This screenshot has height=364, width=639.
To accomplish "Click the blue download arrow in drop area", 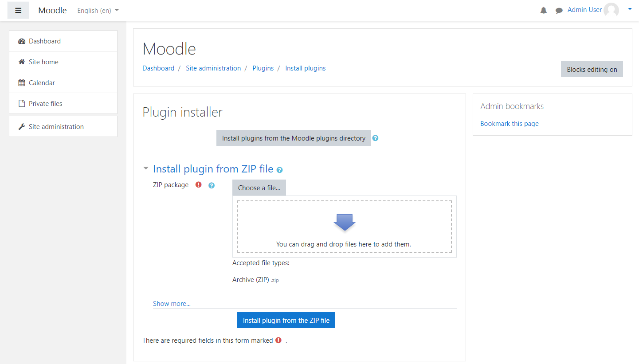I will [x=345, y=222].
